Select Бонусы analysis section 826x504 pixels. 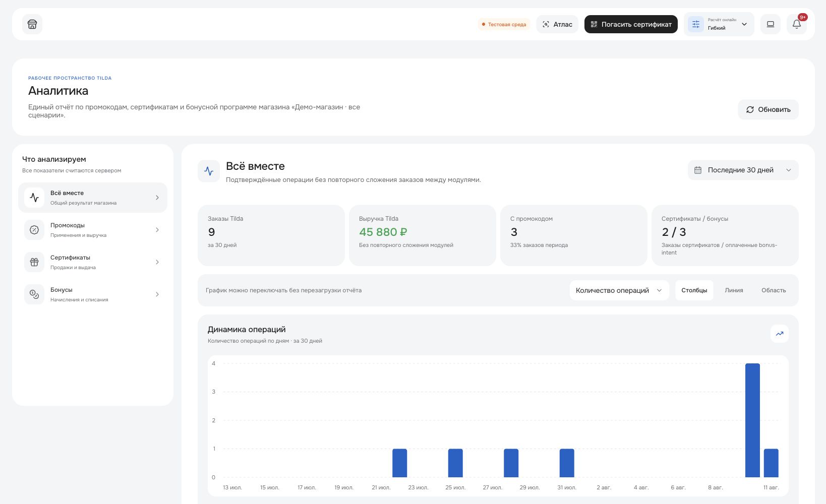[x=93, y=294]
